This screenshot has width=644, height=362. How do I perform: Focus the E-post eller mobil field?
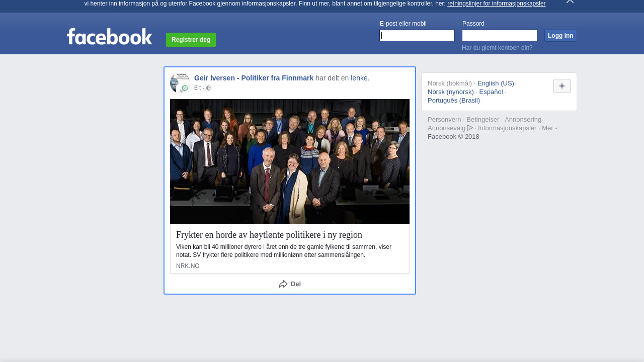pyautogui.click(x=417, y=35)
